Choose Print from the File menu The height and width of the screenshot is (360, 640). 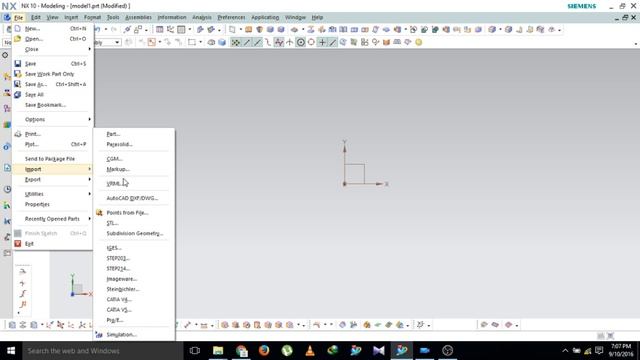point(53,134)
